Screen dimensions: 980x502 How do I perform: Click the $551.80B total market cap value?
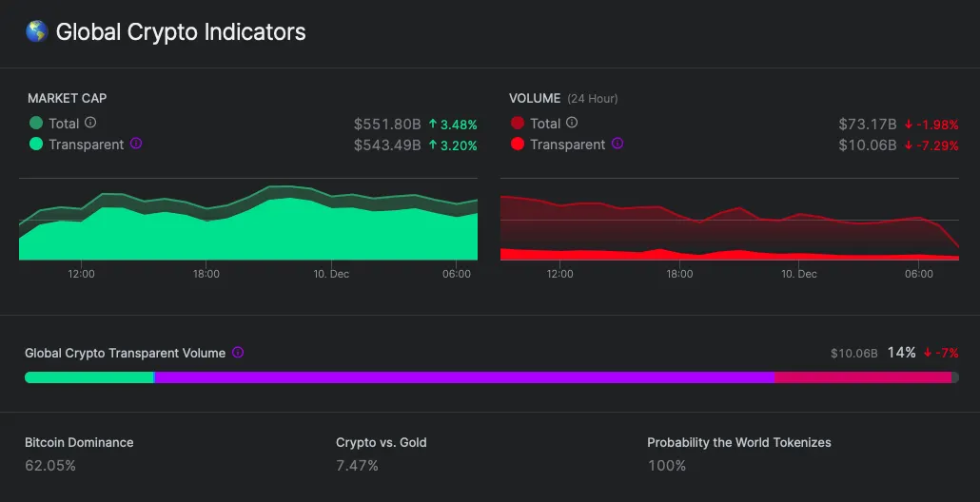[387, 125]
